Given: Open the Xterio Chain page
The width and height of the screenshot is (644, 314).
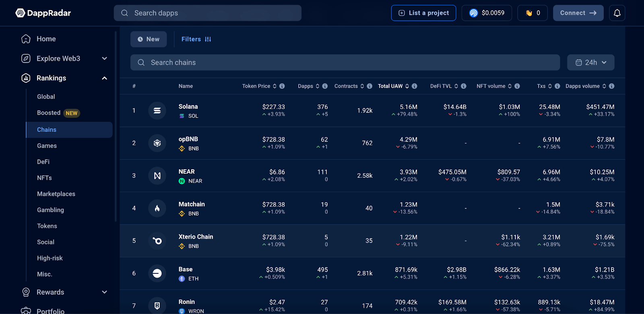Looking at the screenshot, I should click(x=196, y=237).
